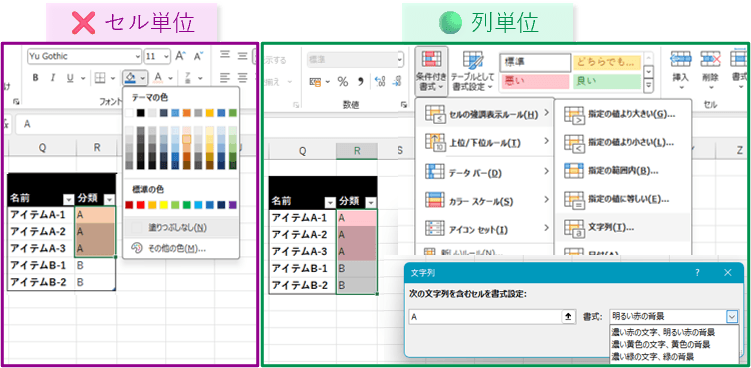The image size is (751, 368).
Task: Toggle top vertical alignment icon
Action: coord(225,55)
